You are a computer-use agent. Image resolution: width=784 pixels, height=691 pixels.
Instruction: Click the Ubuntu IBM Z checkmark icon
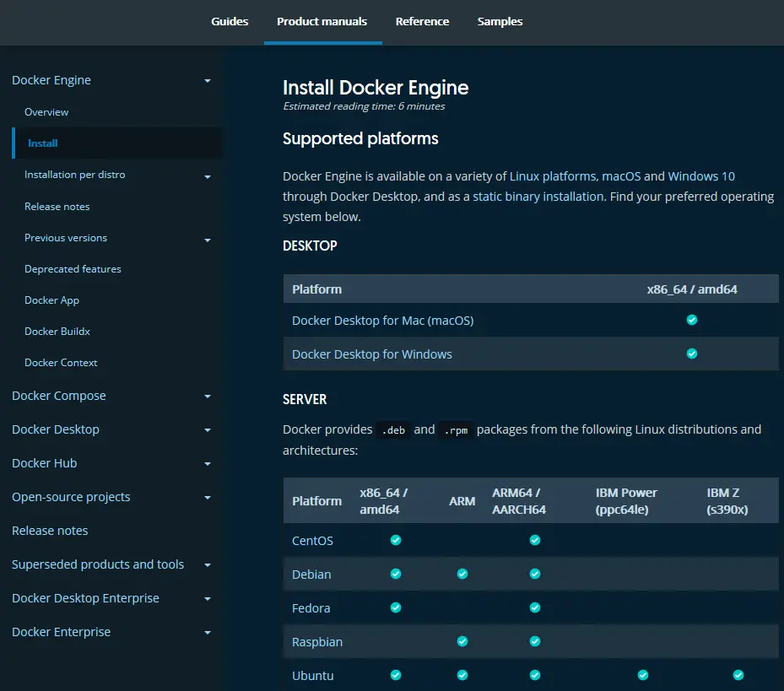click(x=738, y=675)
